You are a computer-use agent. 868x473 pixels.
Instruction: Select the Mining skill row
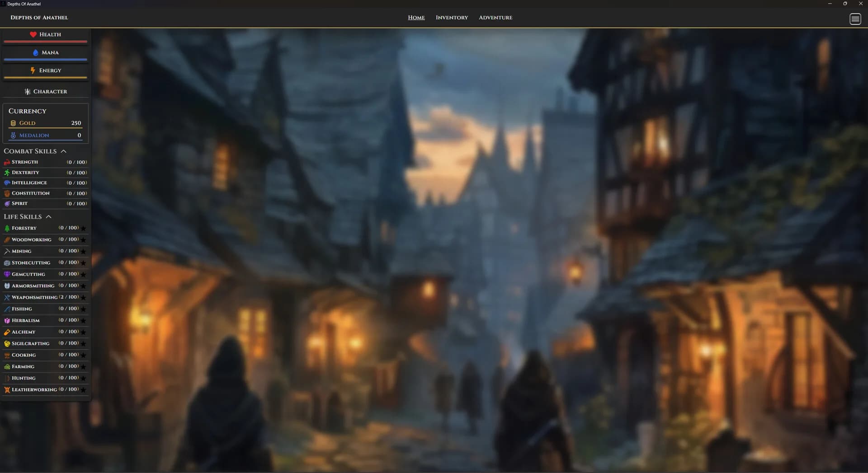click(x=45, y=251)
